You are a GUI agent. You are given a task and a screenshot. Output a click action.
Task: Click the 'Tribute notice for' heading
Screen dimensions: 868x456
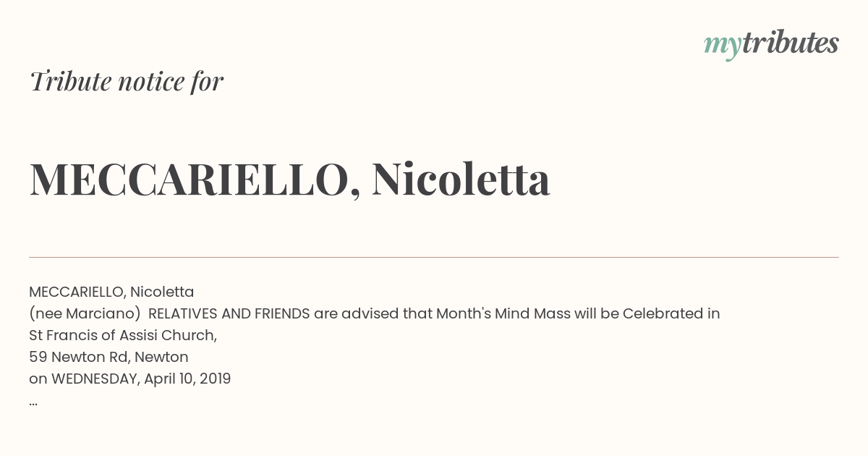click(x=127, y=81)
